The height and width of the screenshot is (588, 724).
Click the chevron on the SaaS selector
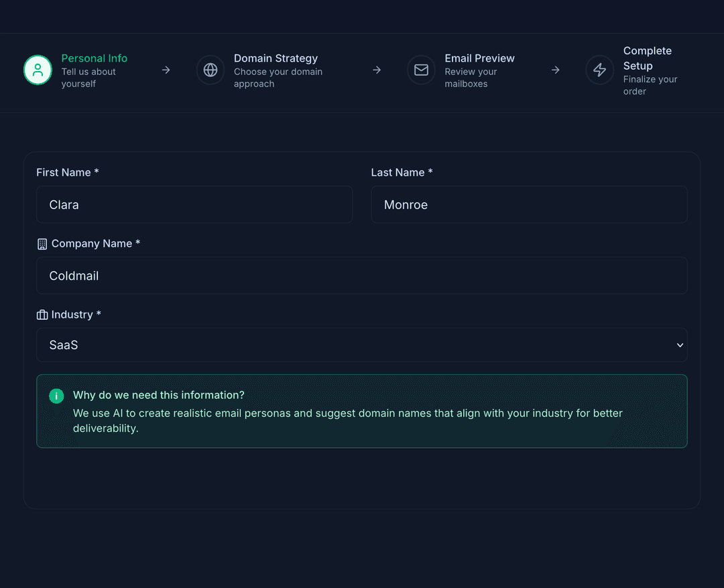point(679,345)
